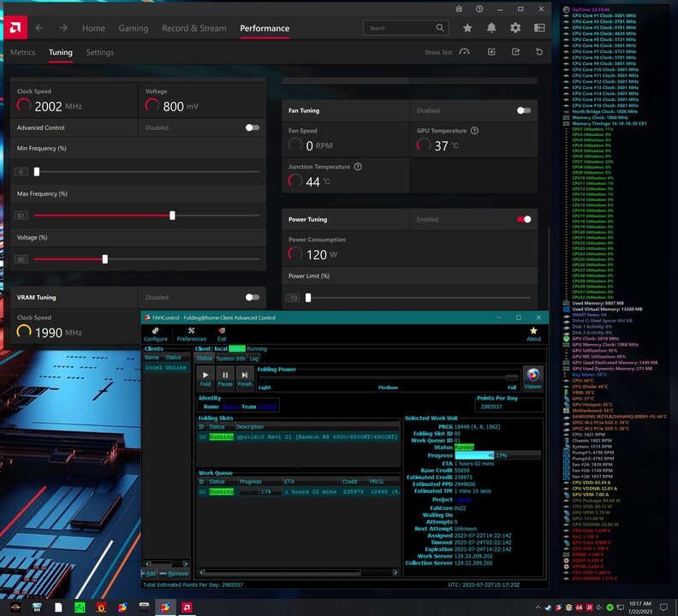Turn on VRAM Tuning toggle
The height and width of the screenshot is (616, 678).
(x=252, y=298)
